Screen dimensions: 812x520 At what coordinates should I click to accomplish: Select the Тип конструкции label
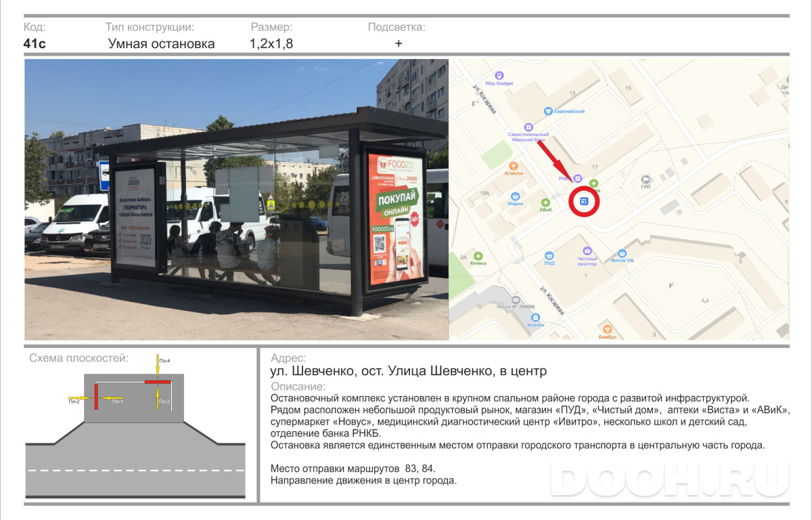[150, 27]
